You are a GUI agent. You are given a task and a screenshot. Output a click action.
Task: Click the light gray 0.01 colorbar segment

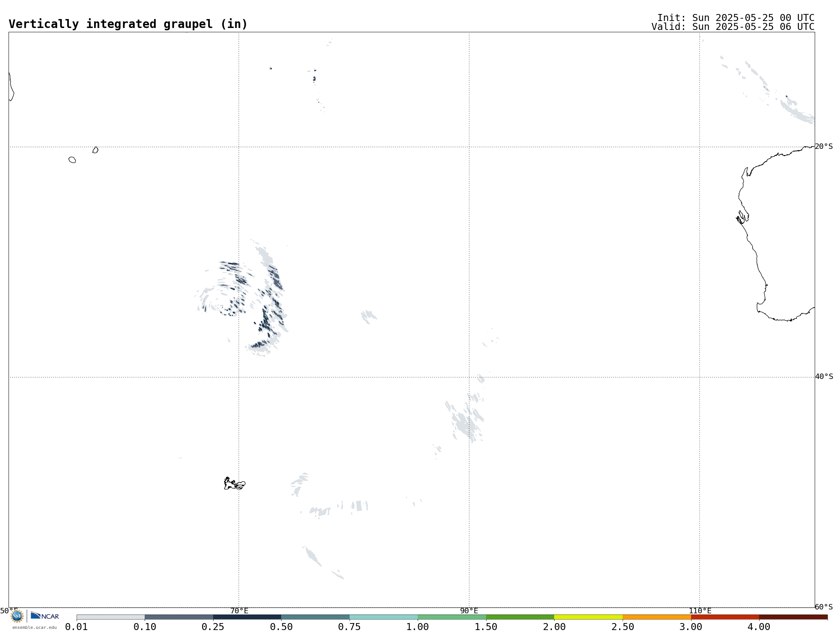(111, 617)
